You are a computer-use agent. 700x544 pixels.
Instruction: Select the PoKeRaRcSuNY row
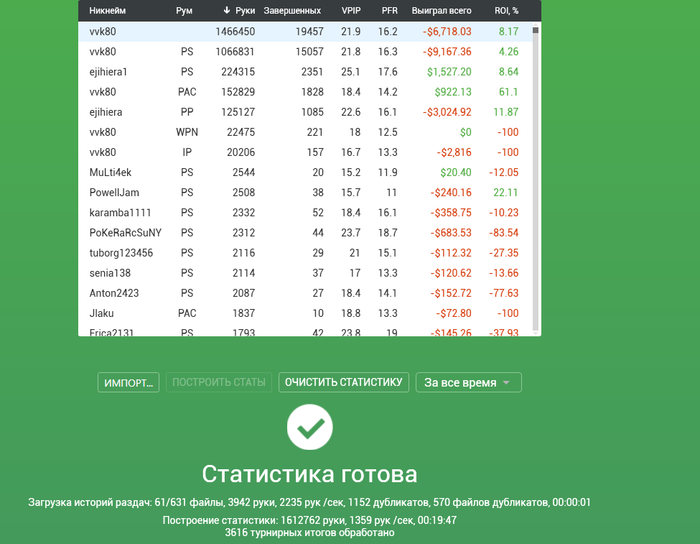(305, 233)
